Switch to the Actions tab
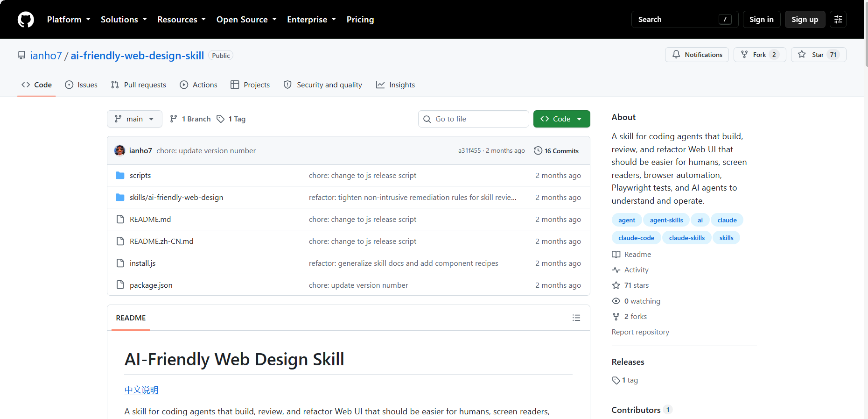 click(x=198, y=85)
